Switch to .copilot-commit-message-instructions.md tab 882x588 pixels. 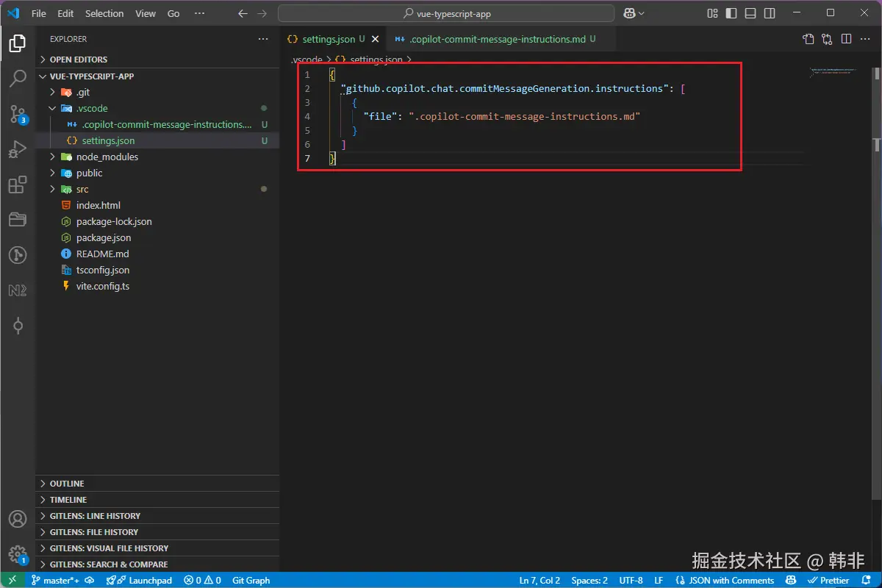point(497,39)
